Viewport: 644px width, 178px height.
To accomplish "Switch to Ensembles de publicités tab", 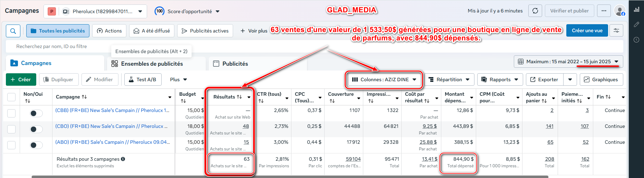I will (x=156, y=64).
